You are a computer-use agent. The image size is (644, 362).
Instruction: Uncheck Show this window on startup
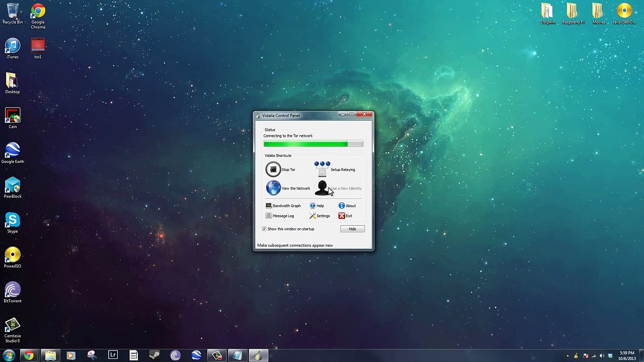tap(264, 229)
